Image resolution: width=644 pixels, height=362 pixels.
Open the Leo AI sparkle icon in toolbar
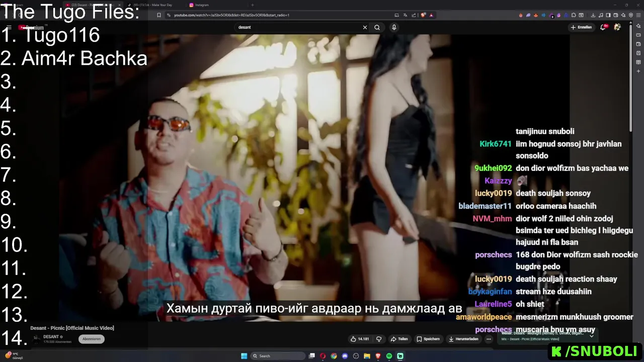point(623,15)
